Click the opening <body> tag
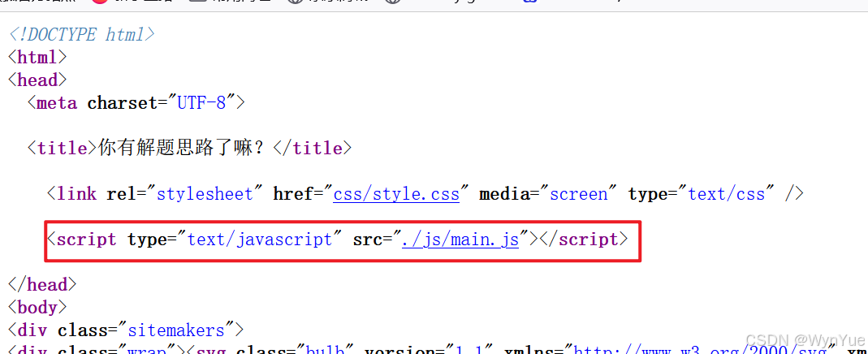This screenshot has height=354, width=868. pos(37,308)
